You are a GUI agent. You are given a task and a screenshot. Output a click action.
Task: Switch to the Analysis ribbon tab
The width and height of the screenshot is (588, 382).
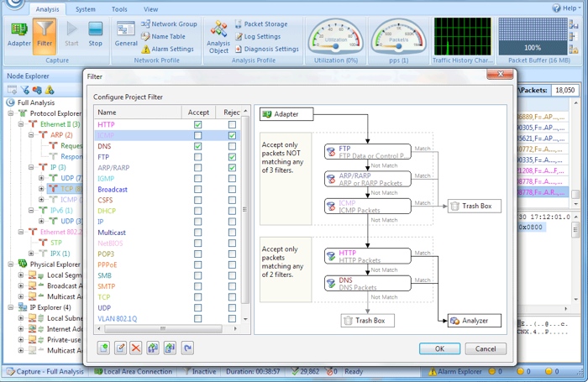point(47,9)
